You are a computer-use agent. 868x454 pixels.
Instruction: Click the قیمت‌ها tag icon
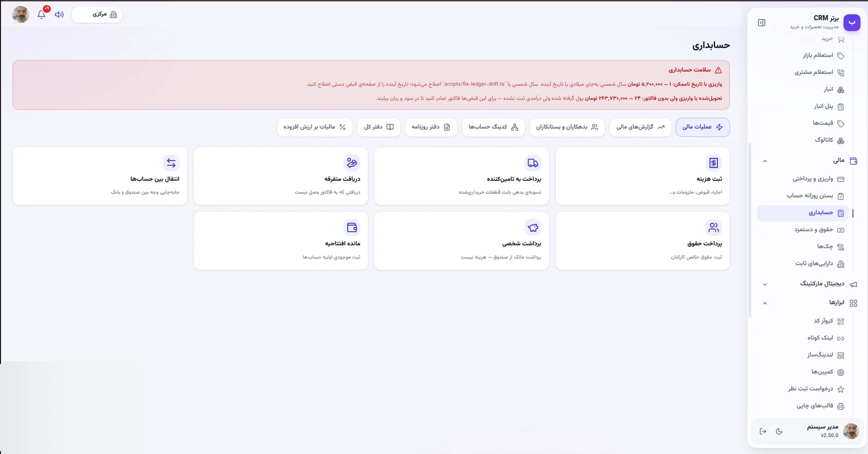point(841,123)
